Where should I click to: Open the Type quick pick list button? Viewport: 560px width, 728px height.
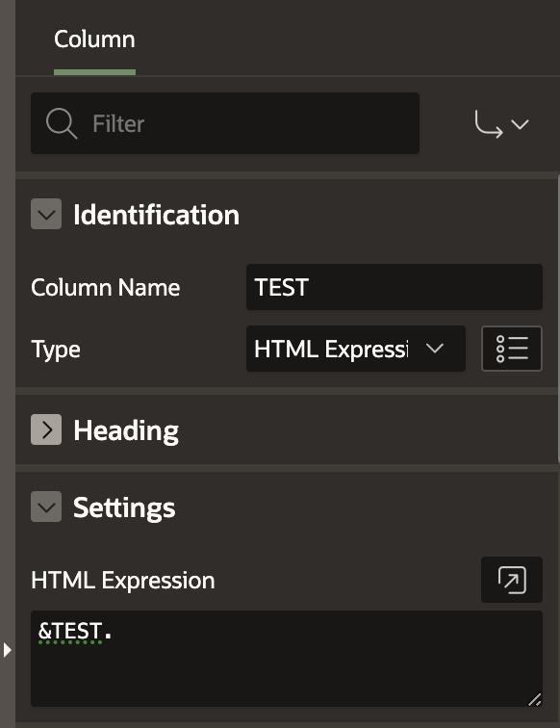pyautogui.click(x=512, y=349)
